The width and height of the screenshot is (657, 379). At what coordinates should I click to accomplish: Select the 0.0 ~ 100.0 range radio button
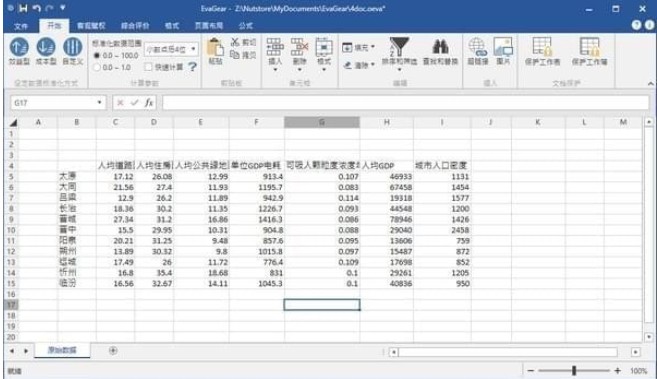pyautogui.click(x=97, y=55)
